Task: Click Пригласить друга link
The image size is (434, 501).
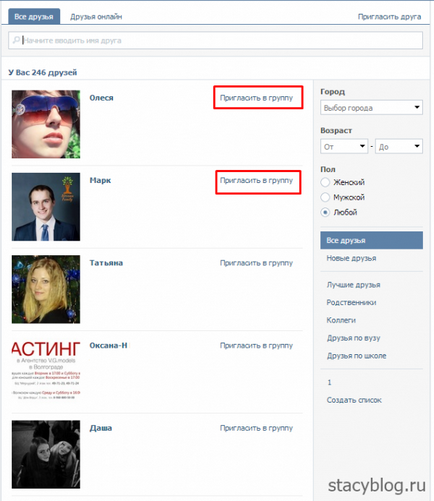Action: click(389, 17)
